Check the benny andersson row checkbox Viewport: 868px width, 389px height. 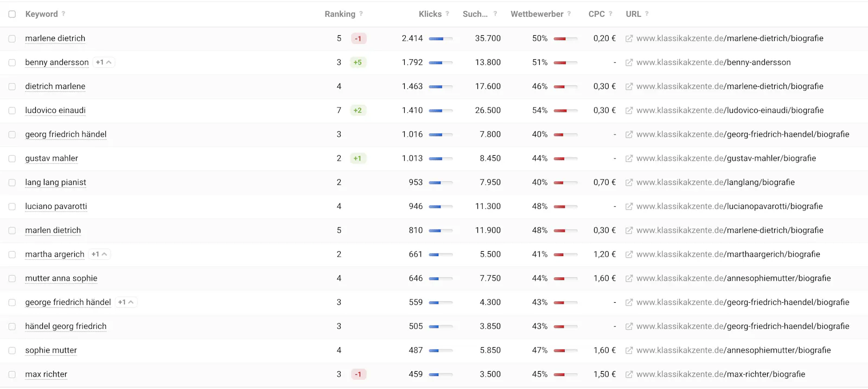(x=12, y=63)
